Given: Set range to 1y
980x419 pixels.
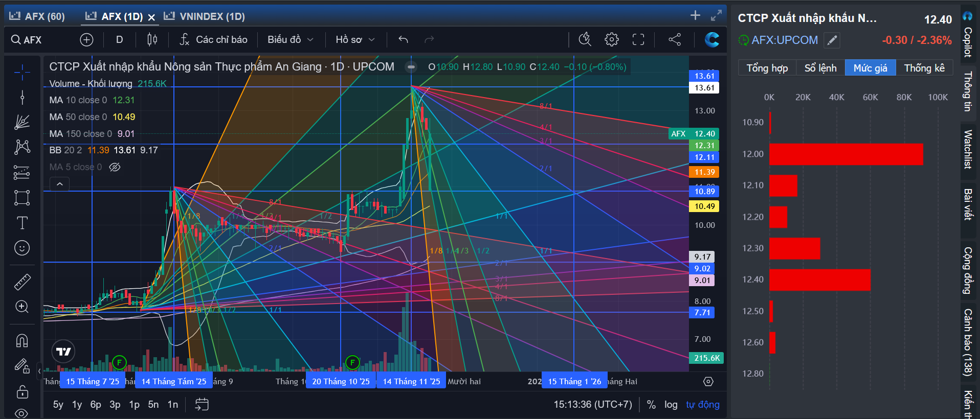Looking at the screenshot, I should (77, 405).
